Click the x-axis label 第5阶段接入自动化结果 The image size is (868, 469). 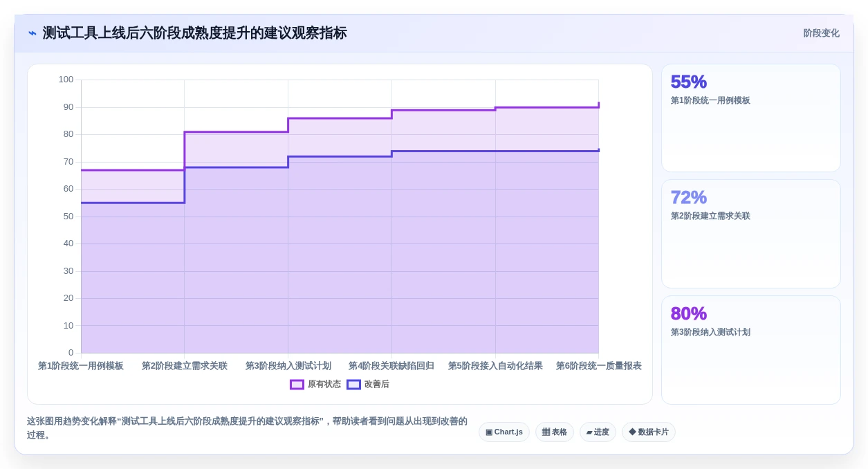tap(495, 366)
